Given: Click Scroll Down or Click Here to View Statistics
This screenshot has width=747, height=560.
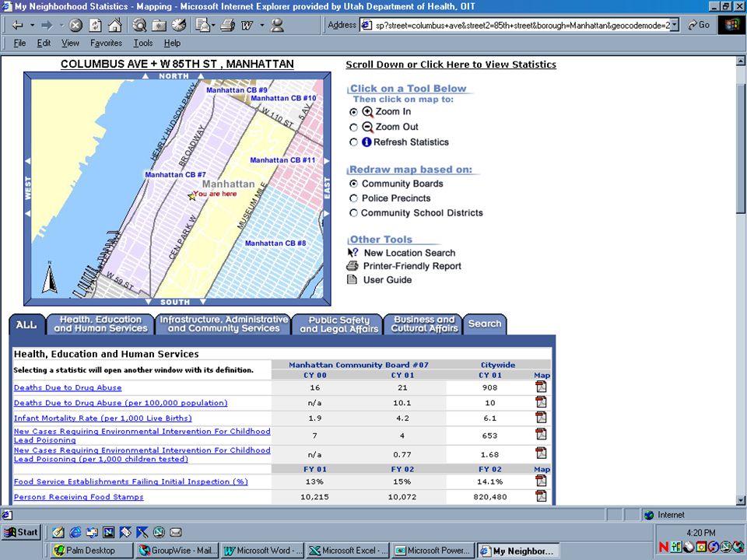Looking at the screenshot, I should pos(451,65).
